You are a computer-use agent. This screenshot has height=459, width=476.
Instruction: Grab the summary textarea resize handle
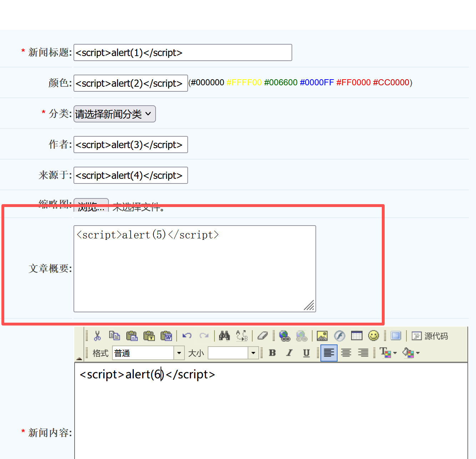click(309, 305)
